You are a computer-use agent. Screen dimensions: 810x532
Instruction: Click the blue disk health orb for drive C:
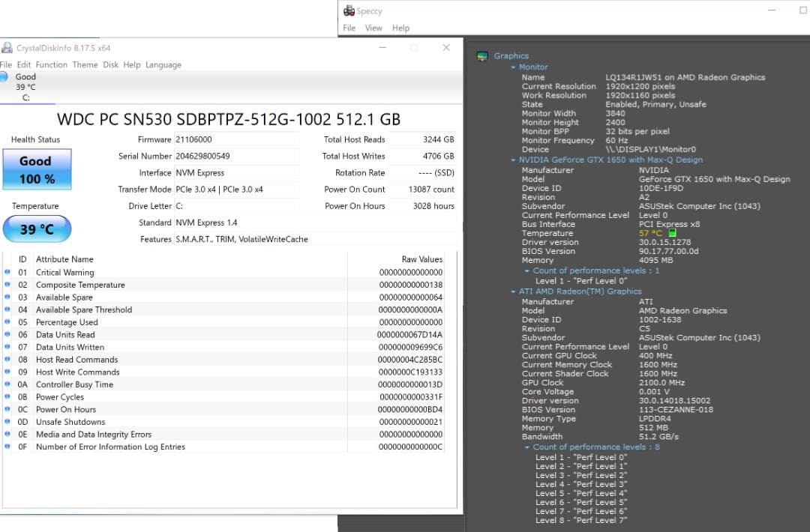coord(4,76)
